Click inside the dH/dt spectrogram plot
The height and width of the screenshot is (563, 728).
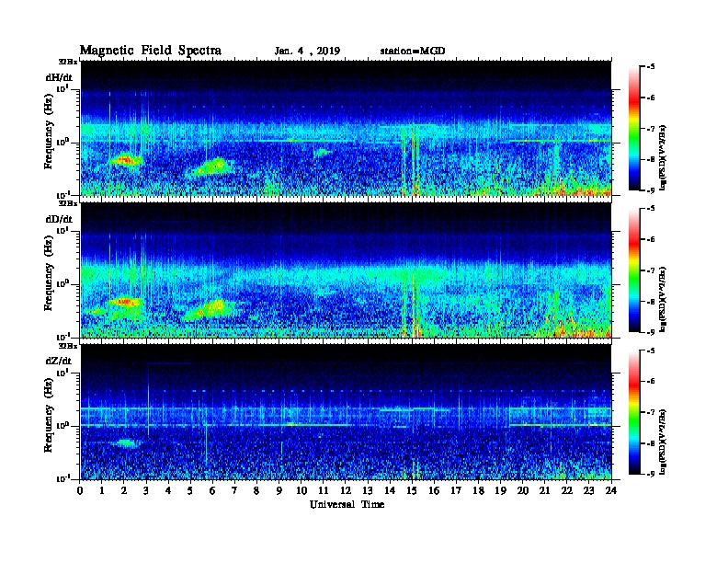[x=346, y=128]
